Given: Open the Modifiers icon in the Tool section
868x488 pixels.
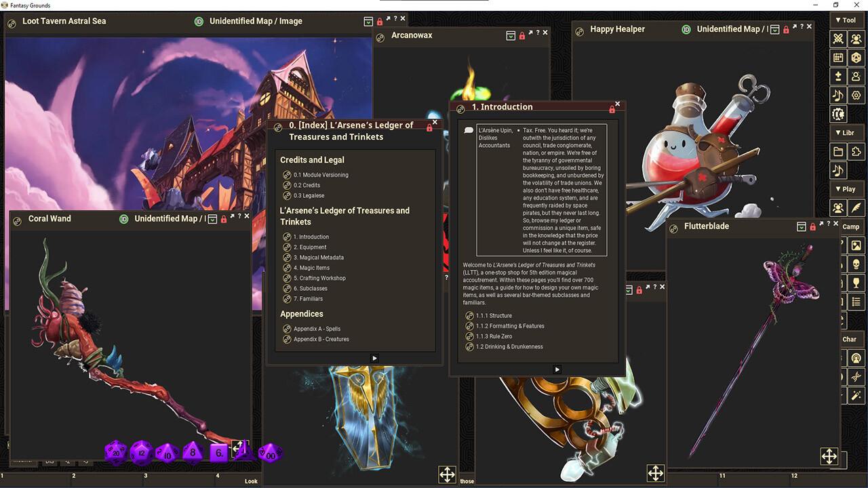Looking at the screenshot, I should [838, 77].
